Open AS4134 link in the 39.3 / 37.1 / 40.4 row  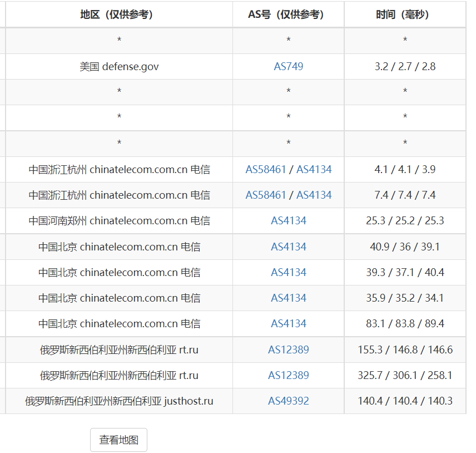click(289, 272)
